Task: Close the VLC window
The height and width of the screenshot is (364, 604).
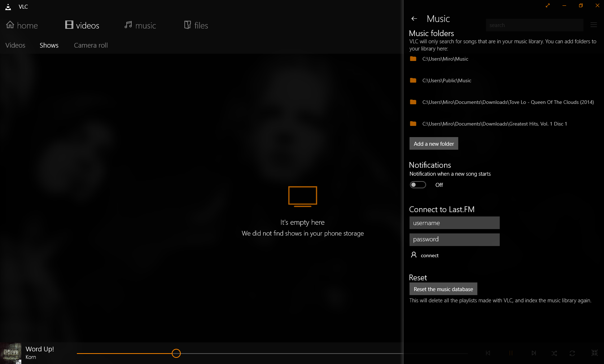Action: pos(598,5)
